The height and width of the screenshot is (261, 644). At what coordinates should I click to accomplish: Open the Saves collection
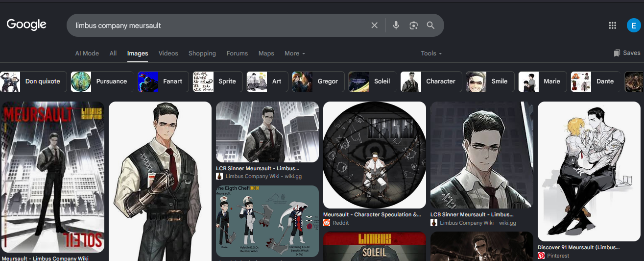click(627, 53)
